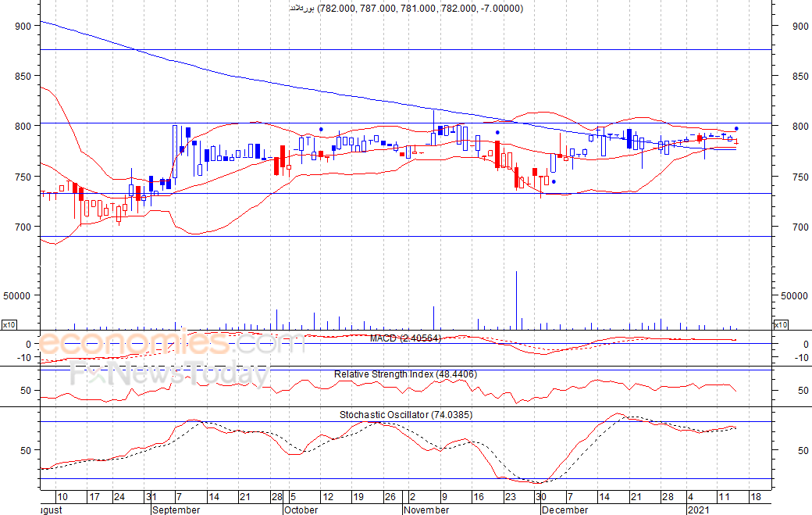Click the x10 multiplier box on the left axis
This screenshot has width=812, height=515.
[9, 325]
